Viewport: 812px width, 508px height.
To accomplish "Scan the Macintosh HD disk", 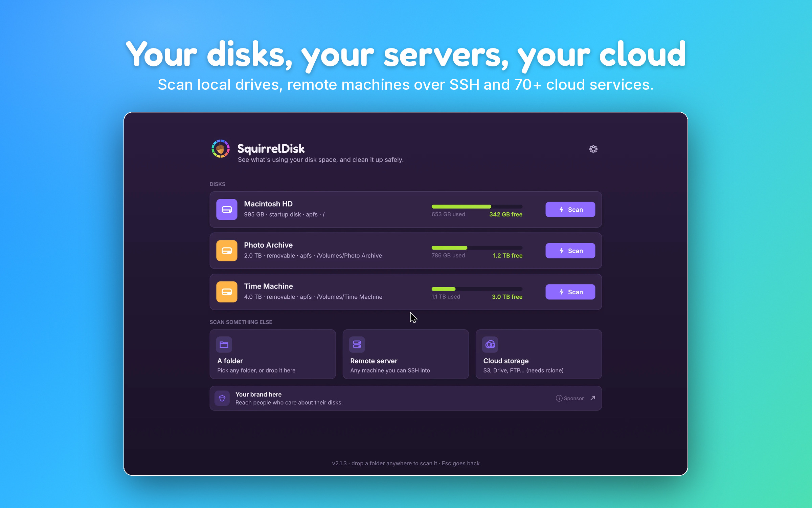I will (570, 209).
